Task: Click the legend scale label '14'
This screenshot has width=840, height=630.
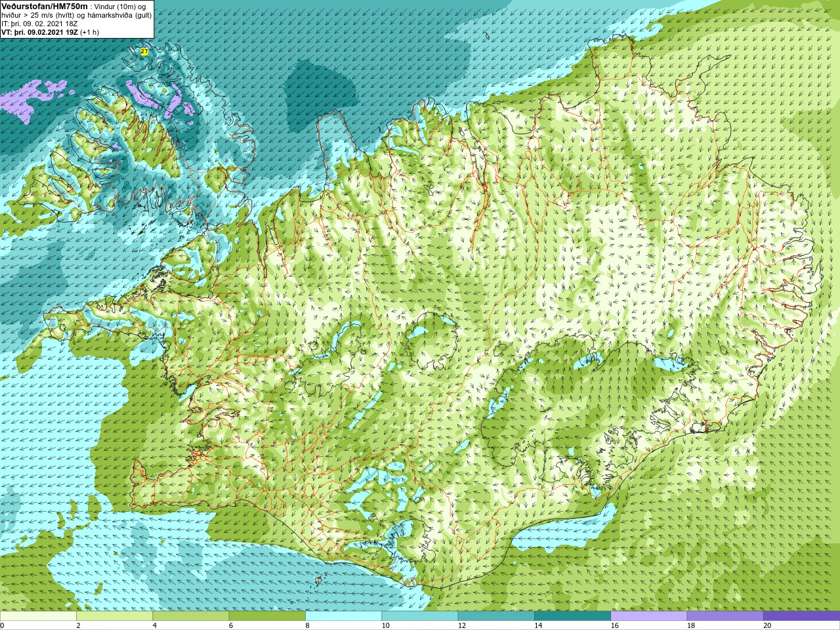Action: tap(538, 625)
